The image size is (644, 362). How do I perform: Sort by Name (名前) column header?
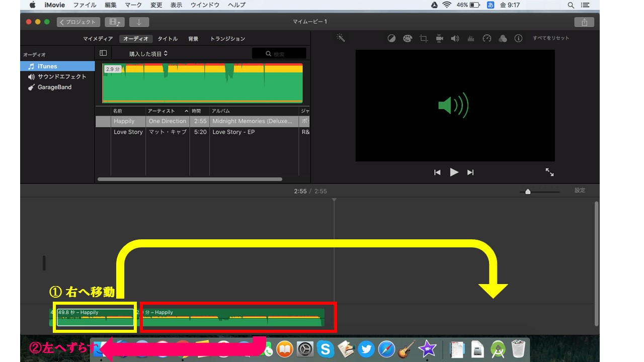point(128,111)
